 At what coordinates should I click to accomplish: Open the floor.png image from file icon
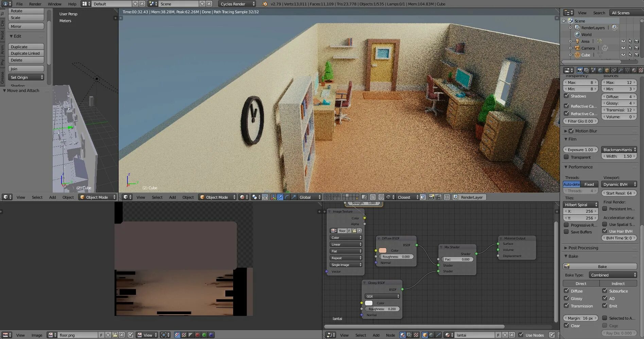tap(115, 335)
